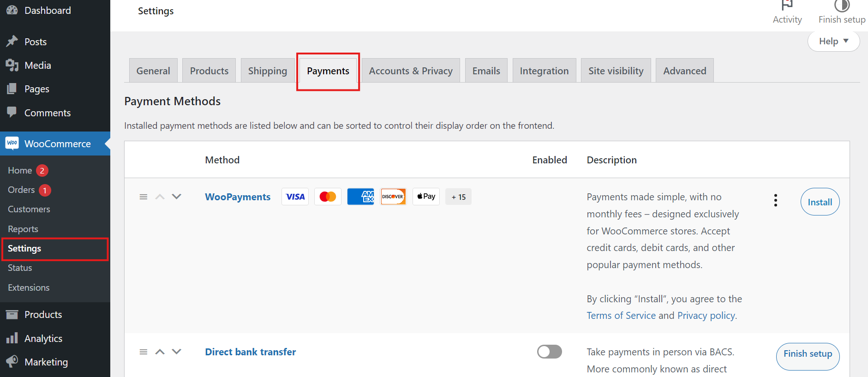Open the Site visibility tab
This screenshot has width=868, height=377.
[616, 71]
